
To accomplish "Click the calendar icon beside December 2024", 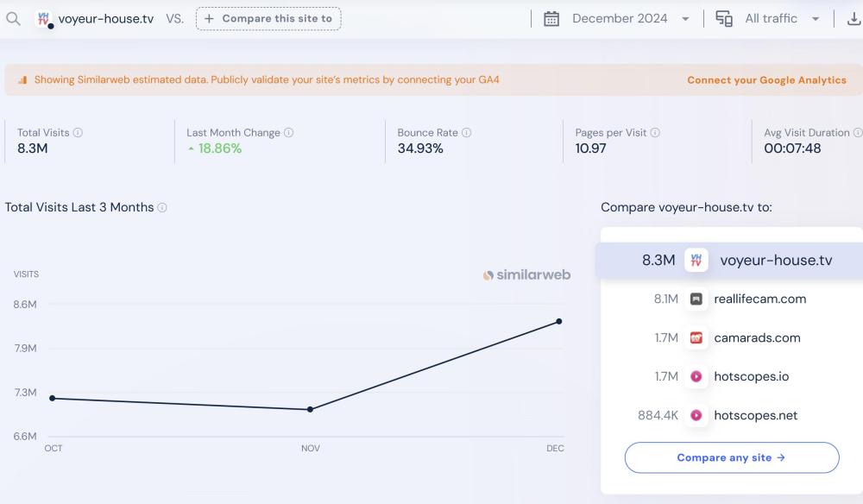I will [x=551, y=18].
